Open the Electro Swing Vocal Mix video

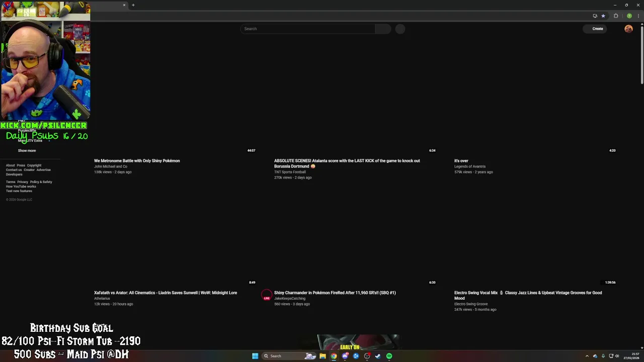coord(528,295)
